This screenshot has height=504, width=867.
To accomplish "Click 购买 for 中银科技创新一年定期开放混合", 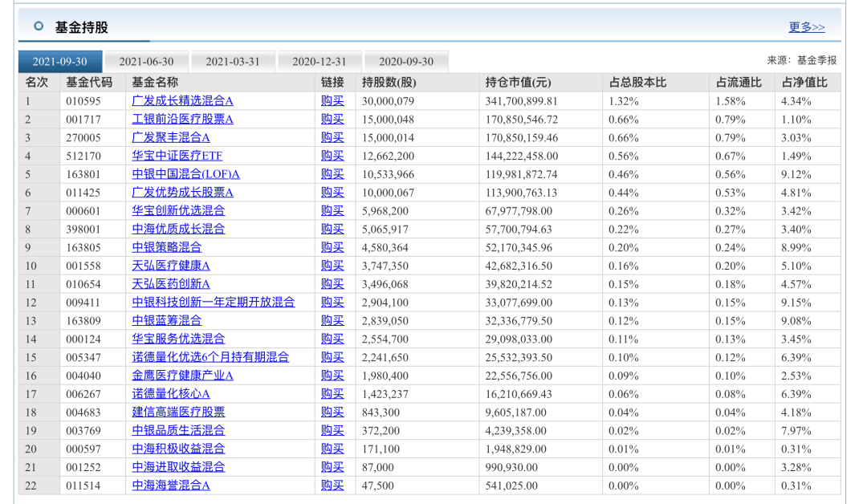I will pyautogui.click(x=332, y=303).
